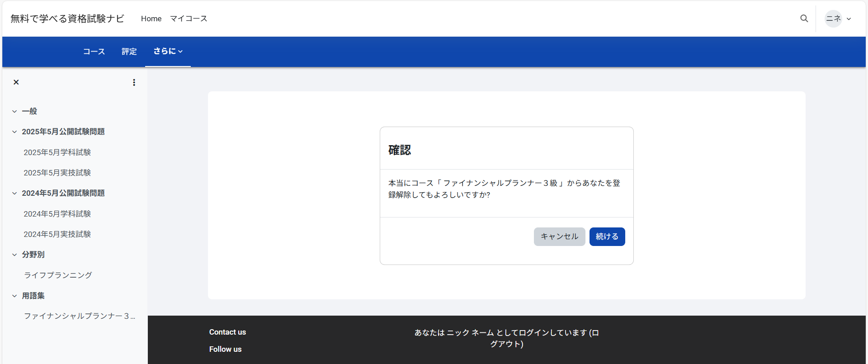This screenshot has width=868, height=364.
Task: Open マイコース from the top navigation
Action: tap(189, 19)
